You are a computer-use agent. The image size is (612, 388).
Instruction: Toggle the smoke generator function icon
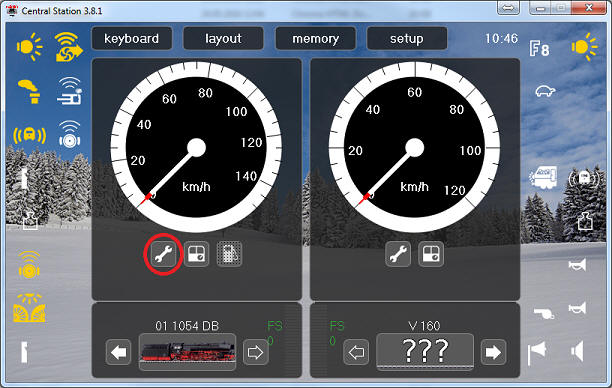pyautogui.click(x=29, y=91)
